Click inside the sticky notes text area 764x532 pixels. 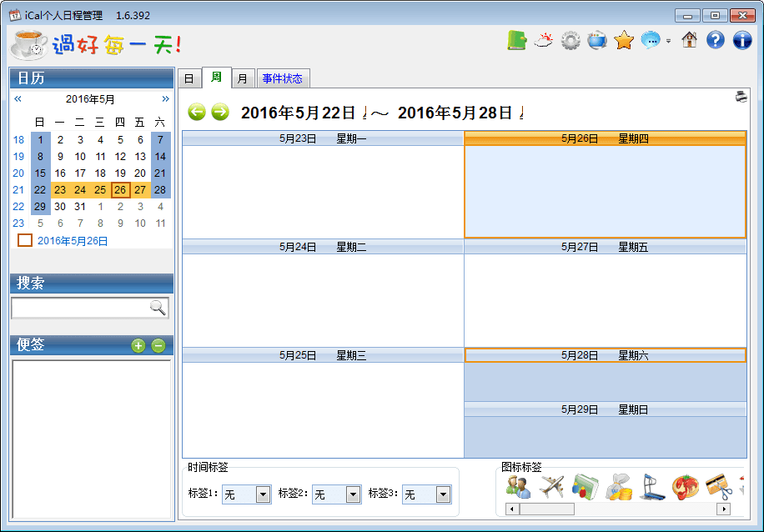click(x=92, y=439)
